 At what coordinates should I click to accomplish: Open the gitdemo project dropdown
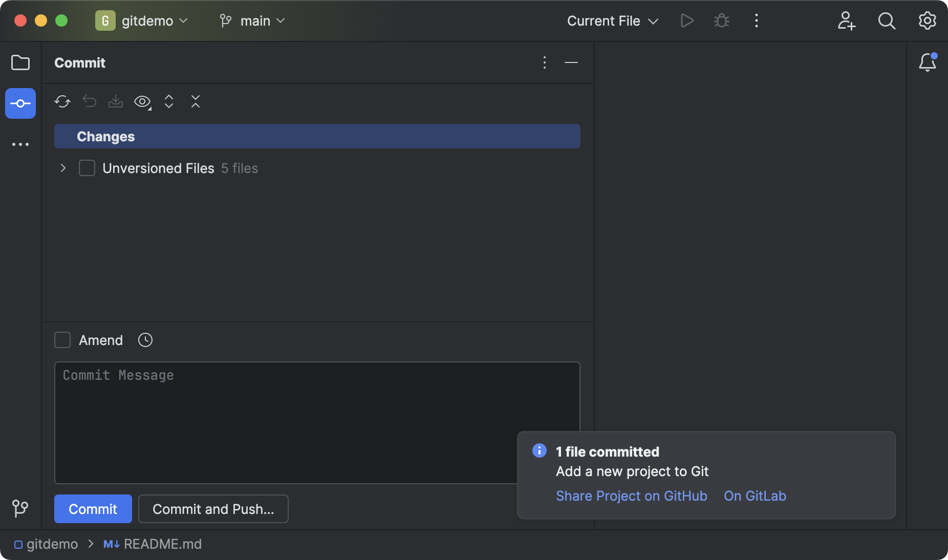pyautogui.click(x=143, y=20)
